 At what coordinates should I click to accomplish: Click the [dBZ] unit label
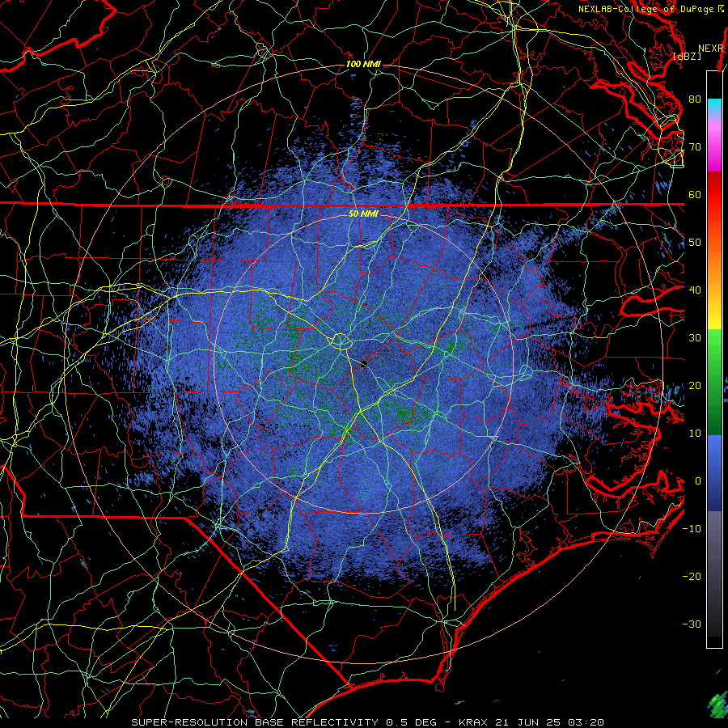687,56
